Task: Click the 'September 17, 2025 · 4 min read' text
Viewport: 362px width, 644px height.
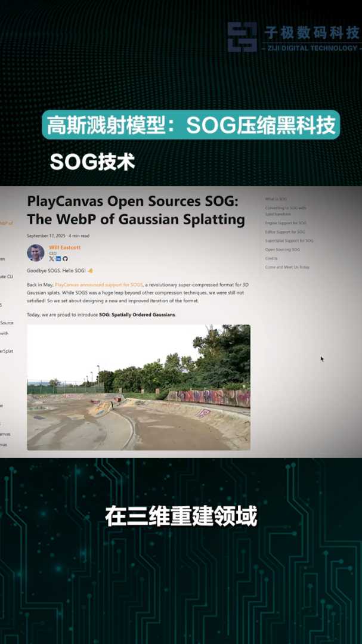Action: coord(58,236)
